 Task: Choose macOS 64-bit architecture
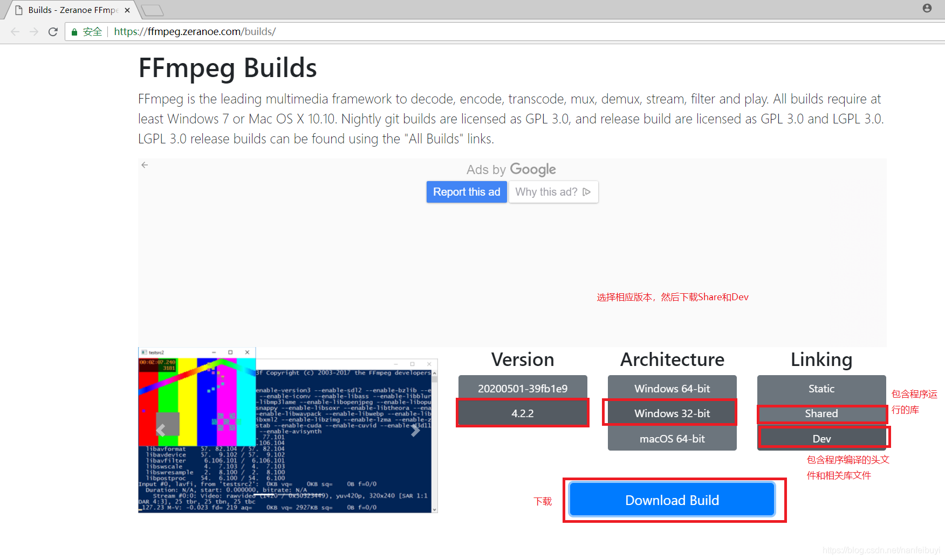point(672,439)
